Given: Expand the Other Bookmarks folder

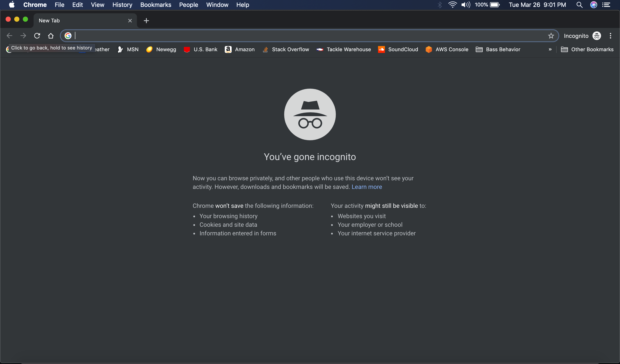Looking at the screenshot, I should (x=587, y=49).
